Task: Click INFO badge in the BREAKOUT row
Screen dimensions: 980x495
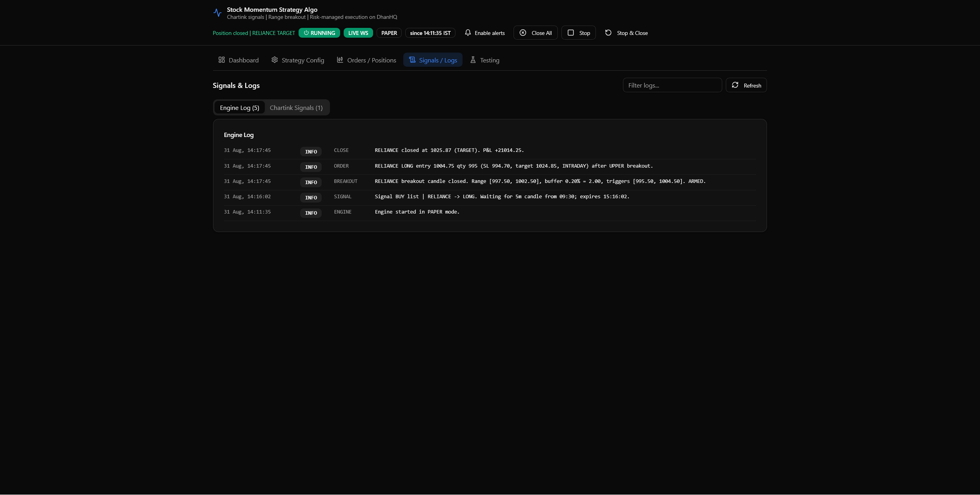Action: click(x=311, y=182)
